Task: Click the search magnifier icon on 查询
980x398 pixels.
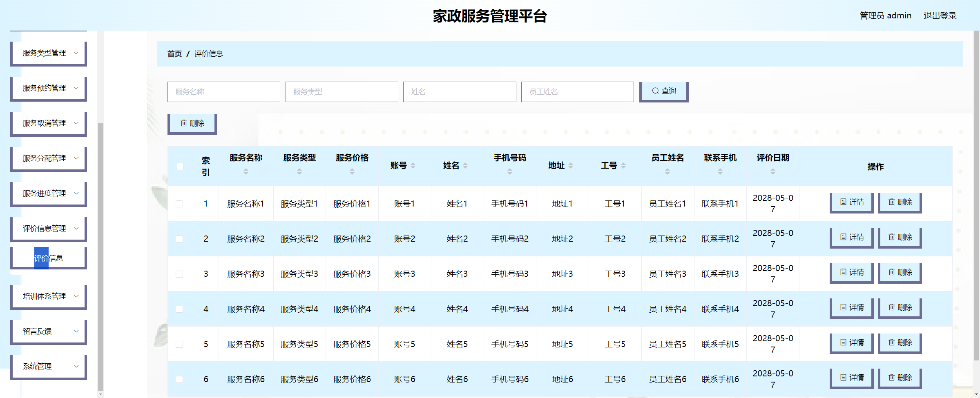Action: coord(655,91)
